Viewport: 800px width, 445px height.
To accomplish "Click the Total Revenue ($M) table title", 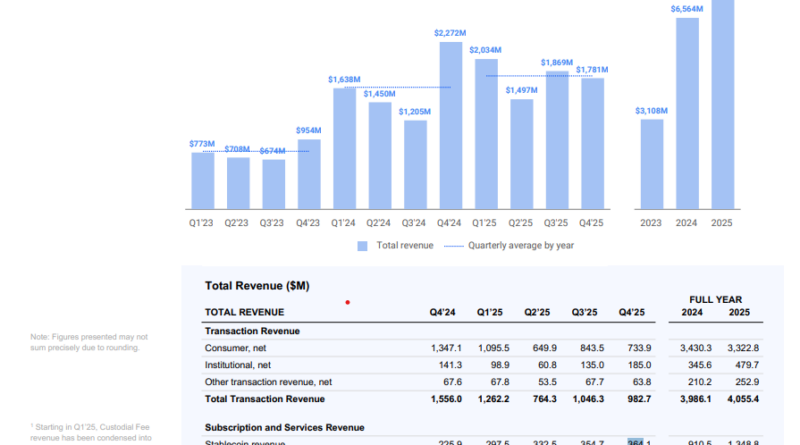I will click(257, 286).
